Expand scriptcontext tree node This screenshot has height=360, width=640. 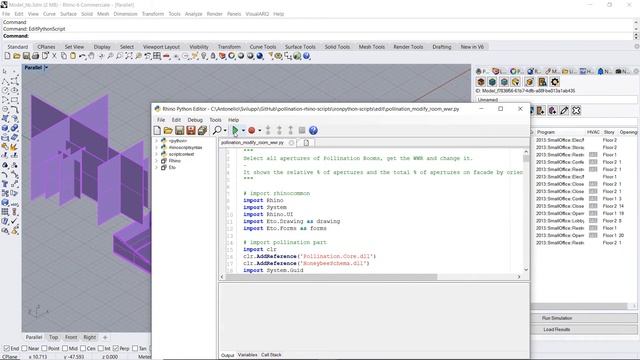point(156,154)
